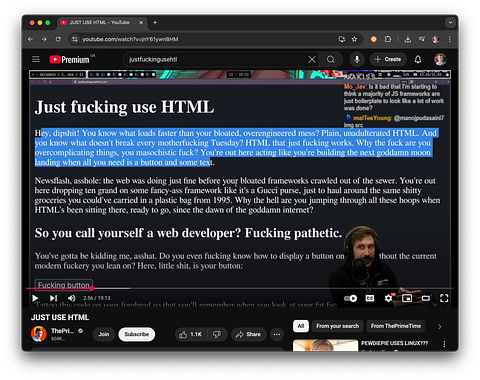
Task: Open PEWDIEPIE USES LINUX??? title
Action: (x=394, y=343)
